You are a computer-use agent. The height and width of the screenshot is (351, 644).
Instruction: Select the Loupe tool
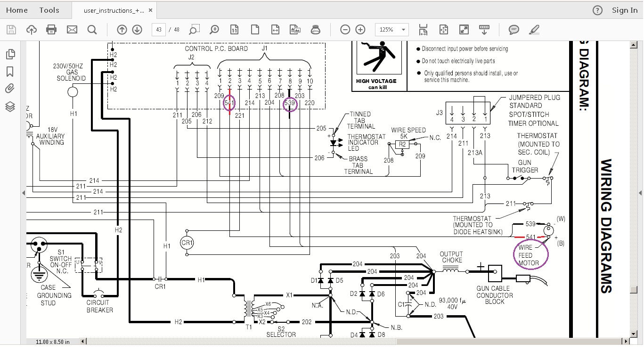[316, 30]
